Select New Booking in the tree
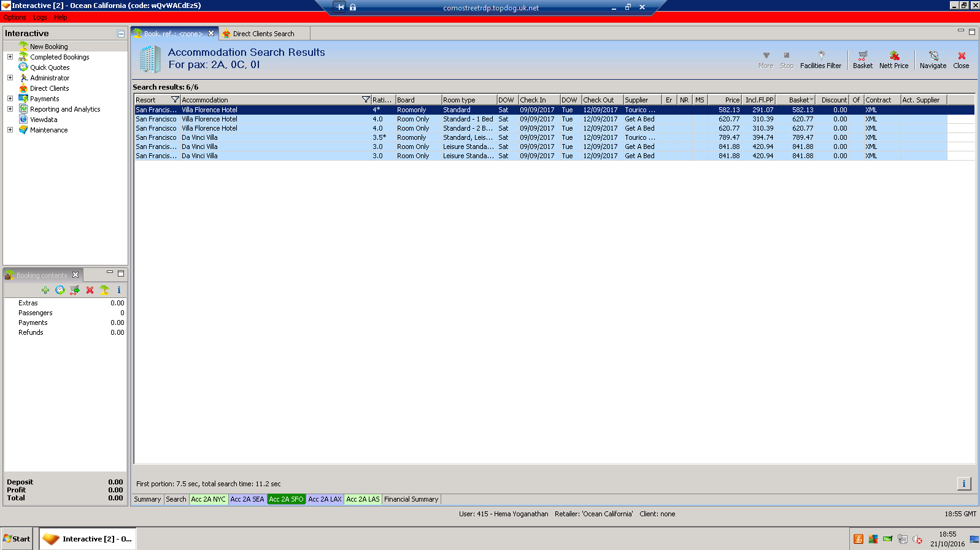980x550 pixels. pyautogui.click(x=49, y=47)
